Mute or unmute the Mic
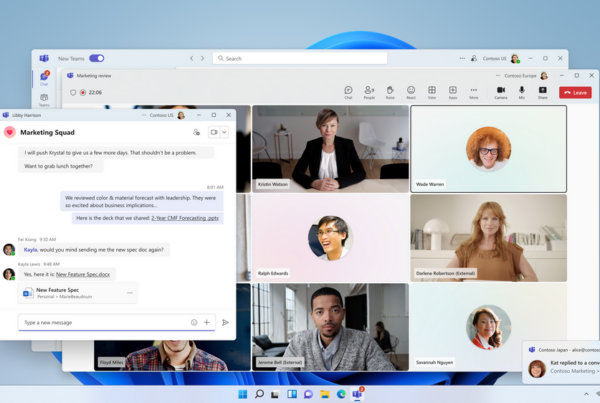The width and height of the screenshot is (600, 403). (522, 92)
